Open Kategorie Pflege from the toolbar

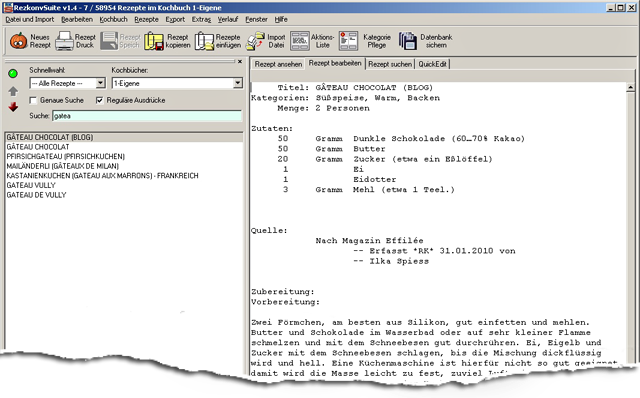[348, 41]
